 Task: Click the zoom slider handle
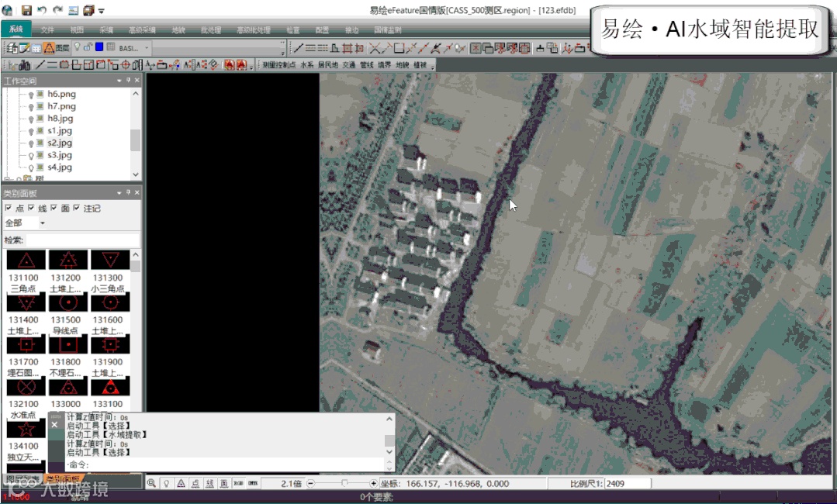[x=344, y=483]
